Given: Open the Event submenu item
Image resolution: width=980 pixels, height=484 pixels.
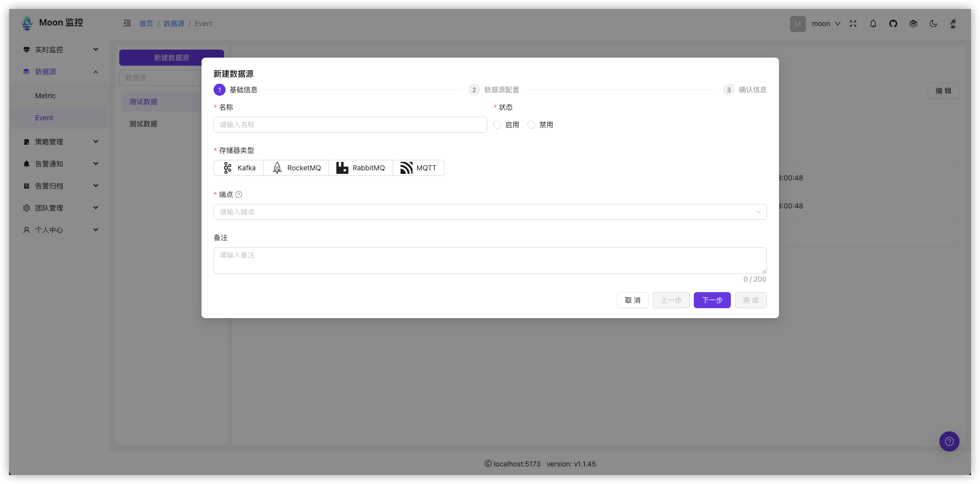Looking at the screenshot, I should click(x=60, y=118).
